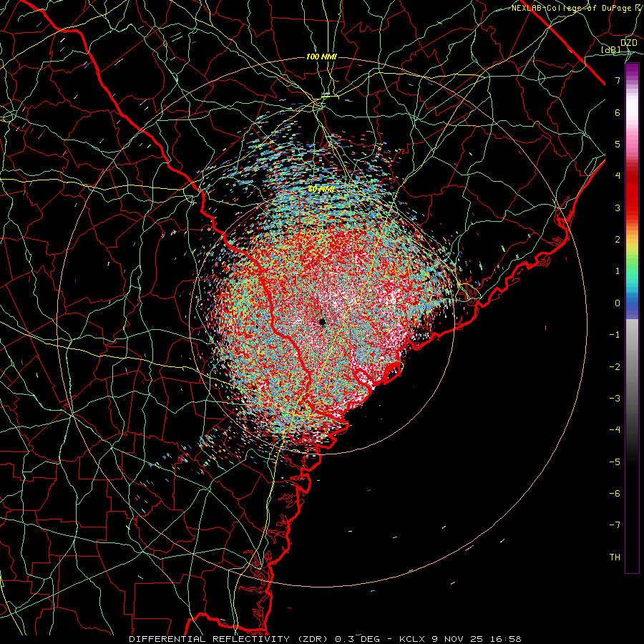This screenshot has width=644, height=644.
Task: Click the "[dB]" unit label
Action: click(x=611, y=50)
